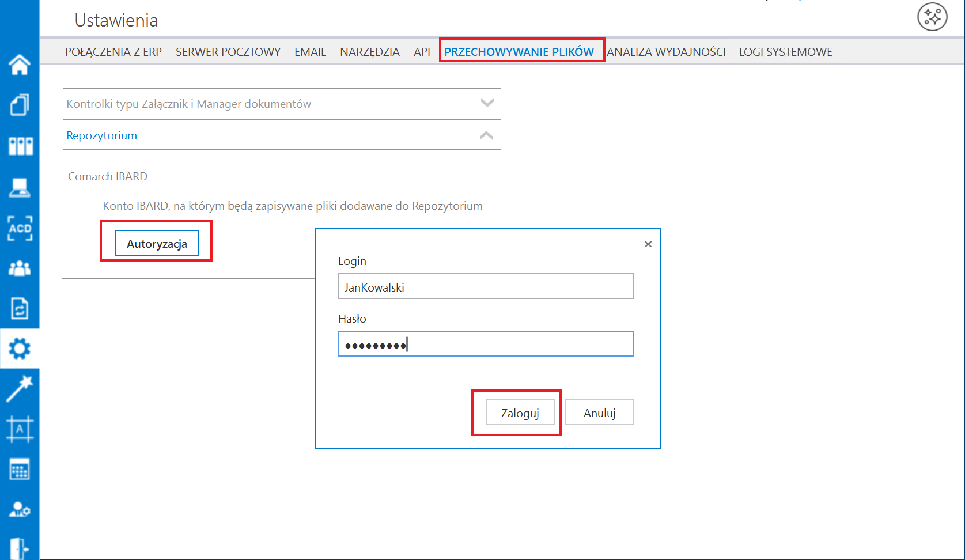
Task: Click the Anuluj button
Action: pyautogui.click(x=600, y=413)
